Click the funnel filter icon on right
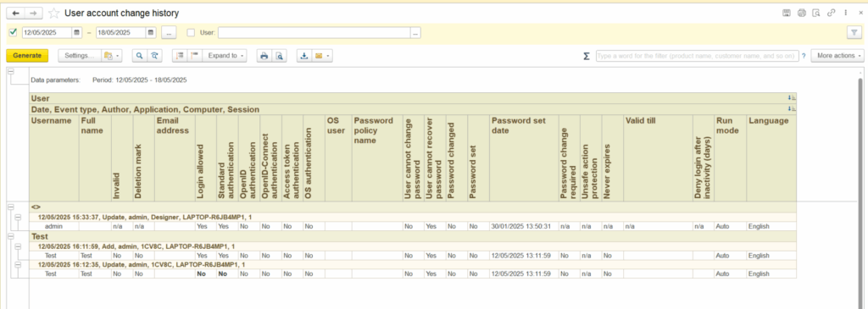868x309 pixels. [x=854, y=33]
